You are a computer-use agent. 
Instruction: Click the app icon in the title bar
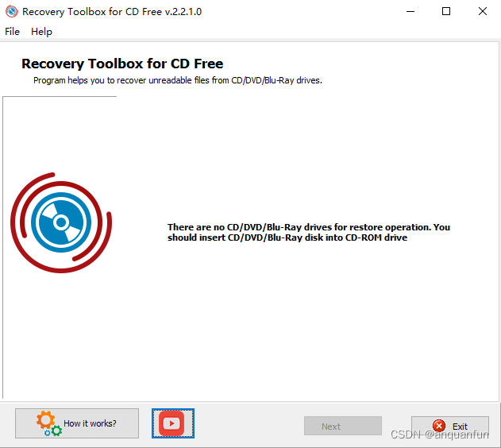12,11
